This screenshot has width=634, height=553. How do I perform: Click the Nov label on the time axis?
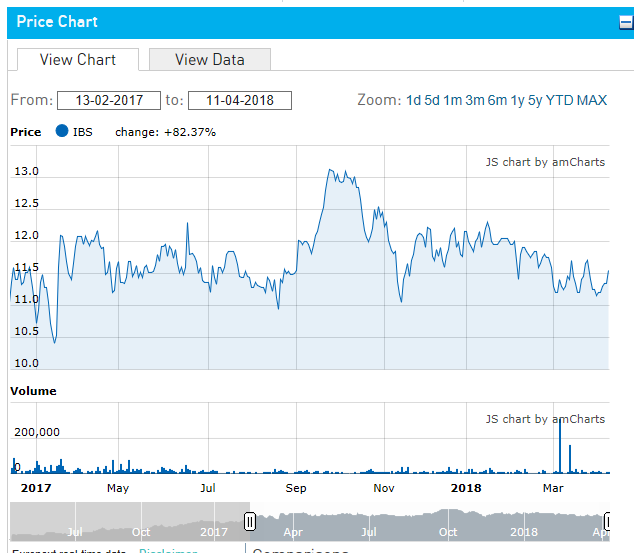pos(384,488)
